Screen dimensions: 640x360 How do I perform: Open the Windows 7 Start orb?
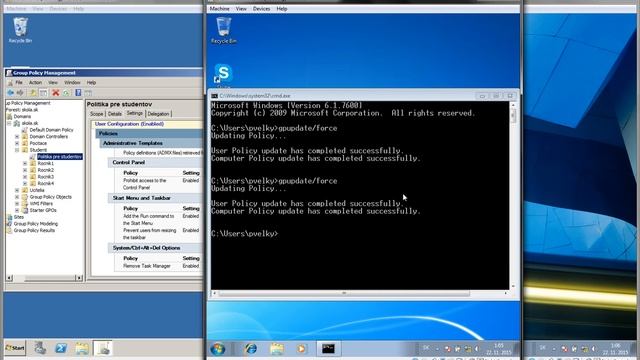218,349
